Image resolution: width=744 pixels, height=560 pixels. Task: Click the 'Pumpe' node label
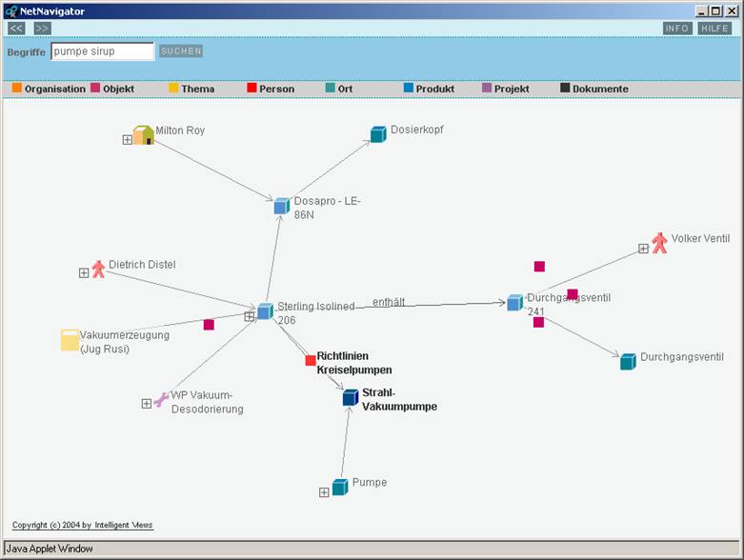370,482
